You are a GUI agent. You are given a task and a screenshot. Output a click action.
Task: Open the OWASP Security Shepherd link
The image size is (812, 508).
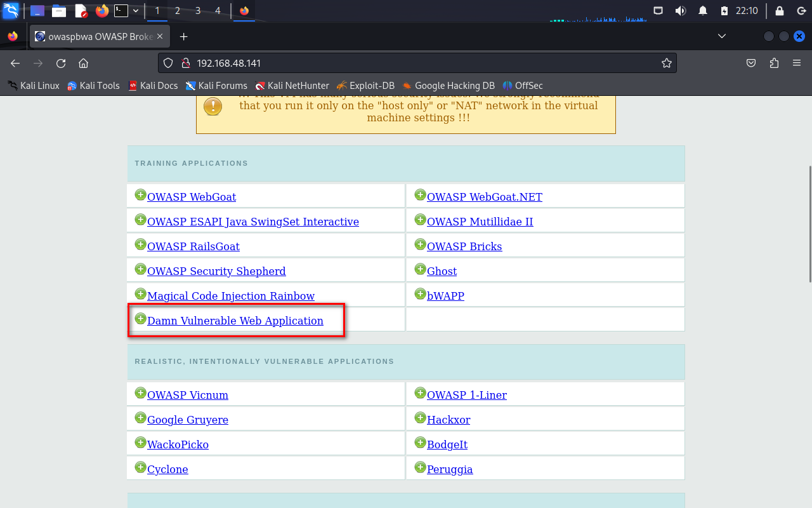point(216,271)
